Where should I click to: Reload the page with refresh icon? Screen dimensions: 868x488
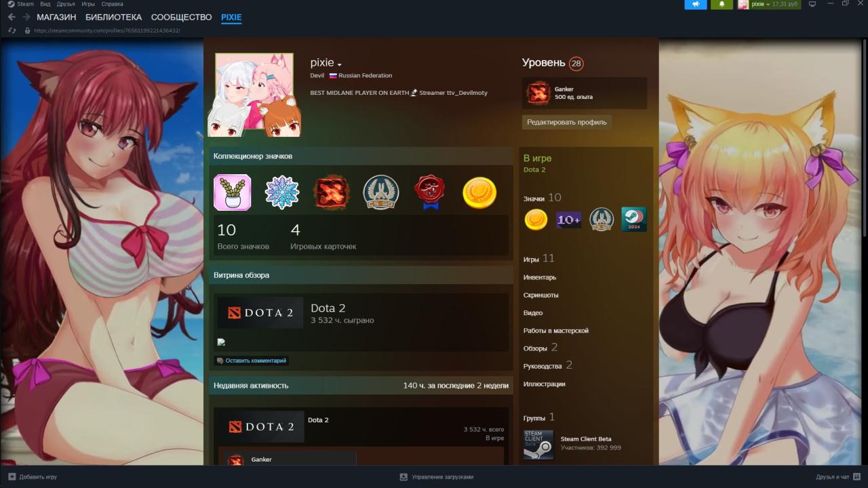12,30
